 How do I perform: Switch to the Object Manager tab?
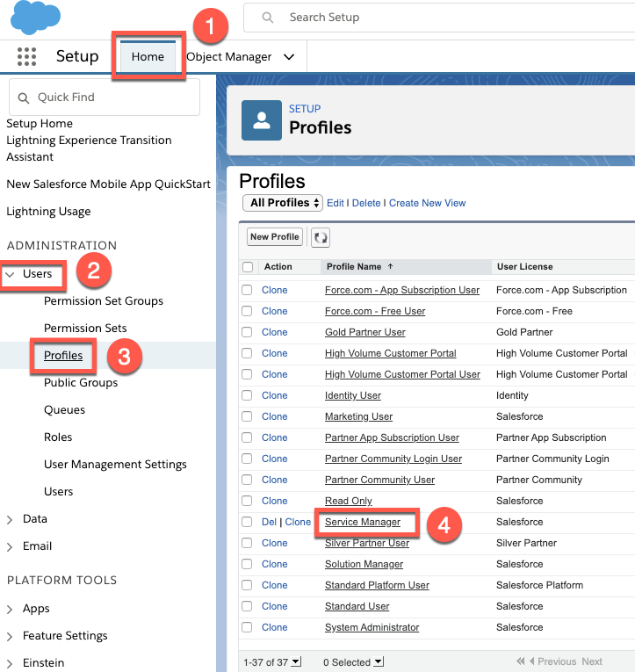229,57
